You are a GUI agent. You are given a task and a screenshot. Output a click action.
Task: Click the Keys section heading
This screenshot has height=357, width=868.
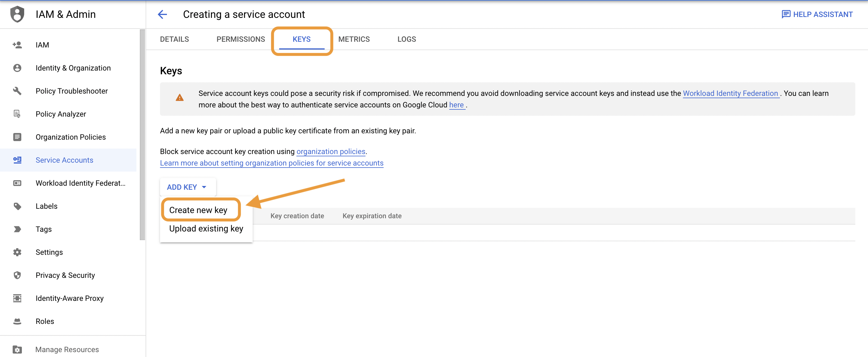(171, 71)
